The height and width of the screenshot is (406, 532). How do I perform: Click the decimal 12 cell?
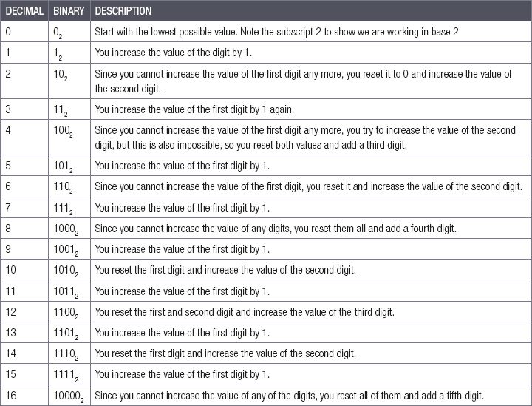point(10,311)
